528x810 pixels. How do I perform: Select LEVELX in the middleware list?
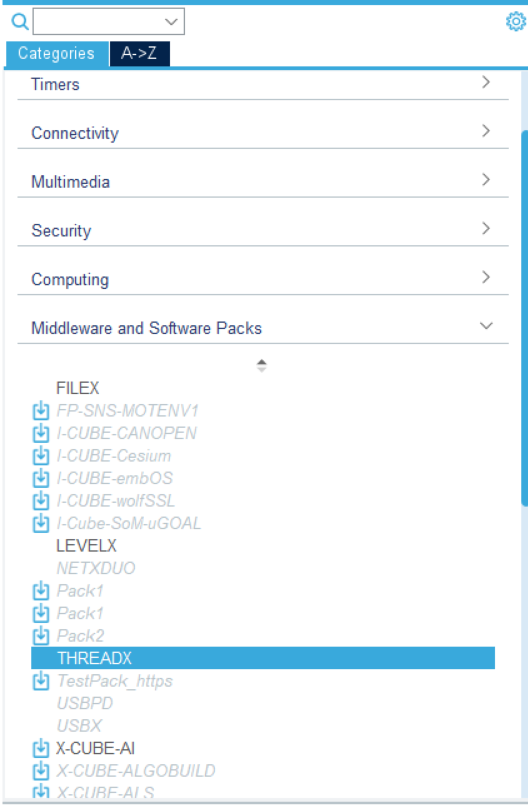point(86,546)
